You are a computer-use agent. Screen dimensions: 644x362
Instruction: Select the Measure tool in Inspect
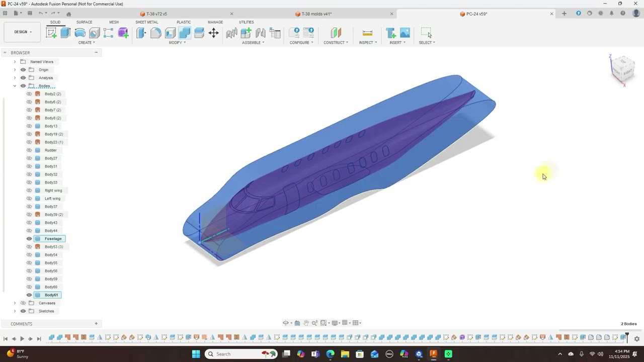click(x=367, y=33)
